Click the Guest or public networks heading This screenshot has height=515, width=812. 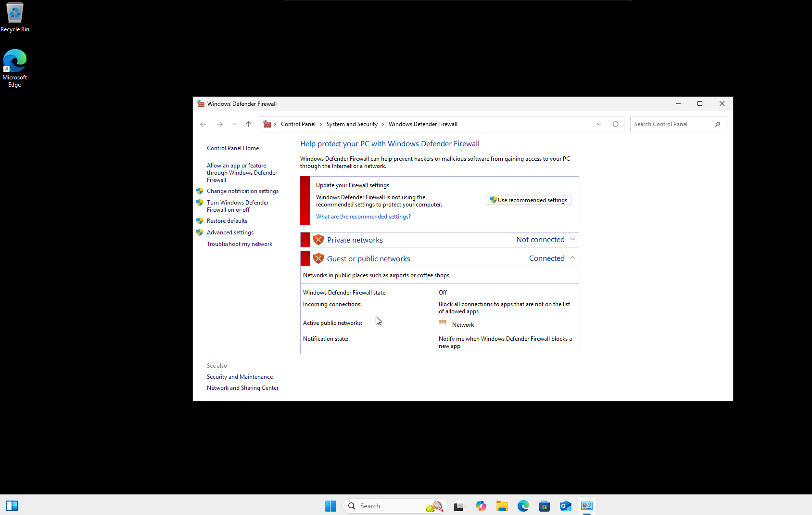368,258
